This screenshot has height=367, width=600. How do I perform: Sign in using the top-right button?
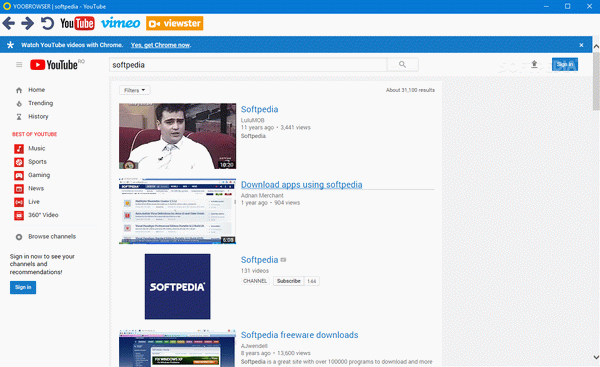click(x=565, y=64)
